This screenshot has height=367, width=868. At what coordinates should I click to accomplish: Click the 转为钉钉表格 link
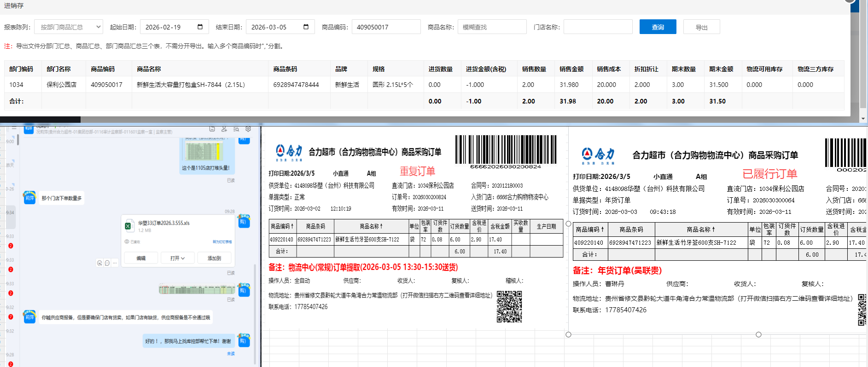tap(222, 241)
